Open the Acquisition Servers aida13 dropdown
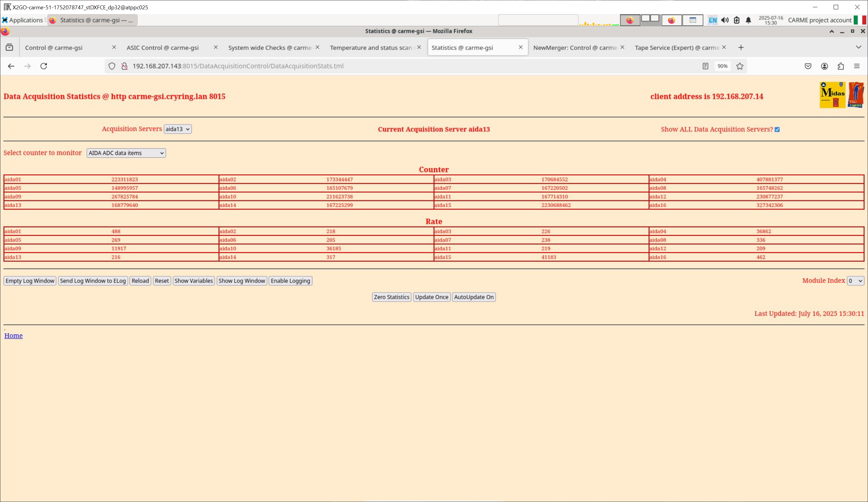This screenshot has width=868, height=502. [x=177, y=129]
